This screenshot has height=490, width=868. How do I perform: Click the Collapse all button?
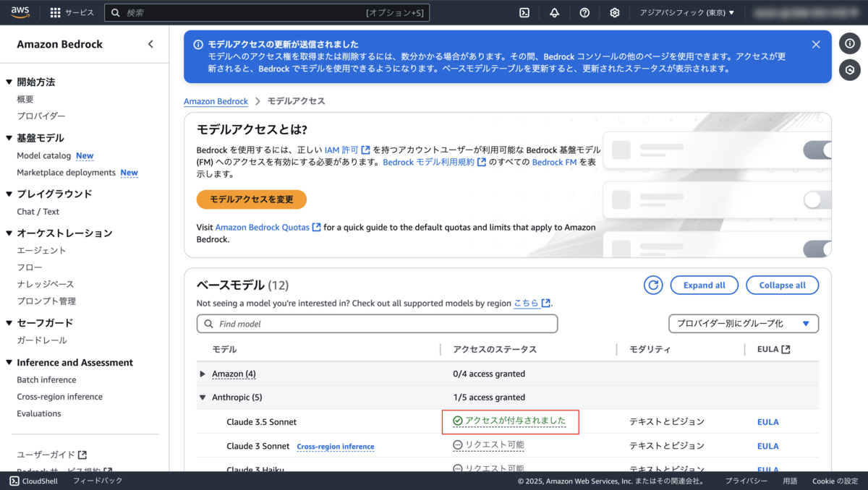pos(782,285)
